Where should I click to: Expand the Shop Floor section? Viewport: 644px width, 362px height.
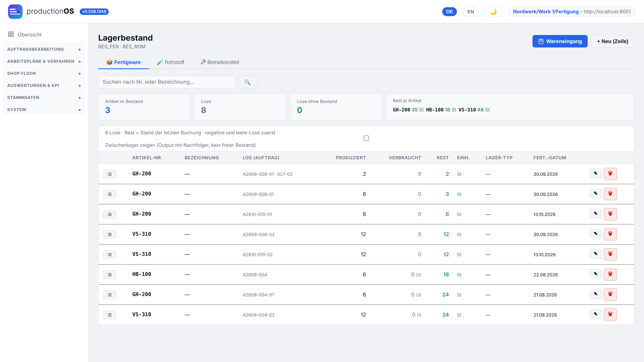point(44,73)
